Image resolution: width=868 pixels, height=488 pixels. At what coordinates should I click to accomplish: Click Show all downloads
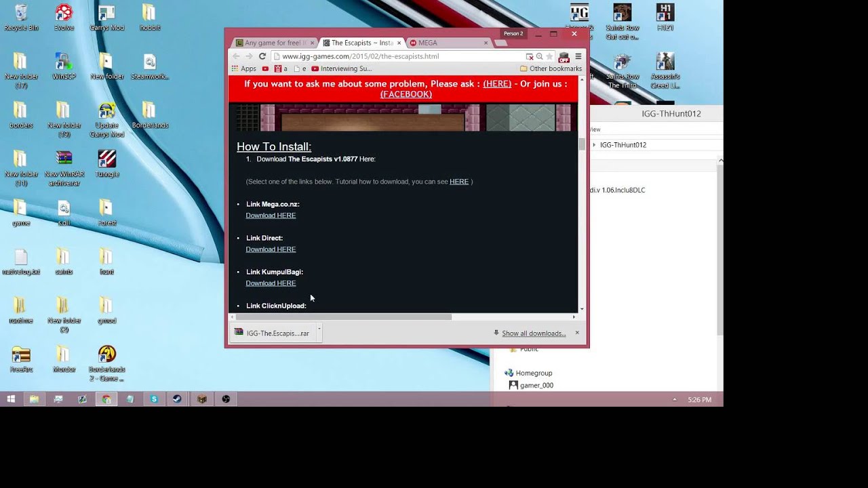point(534,333)
